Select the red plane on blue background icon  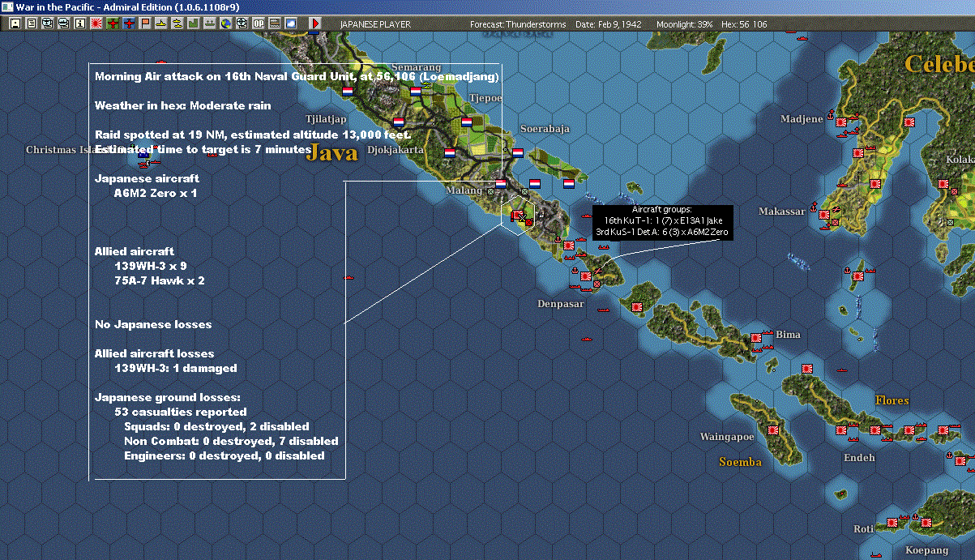click(x=129, y=24)
